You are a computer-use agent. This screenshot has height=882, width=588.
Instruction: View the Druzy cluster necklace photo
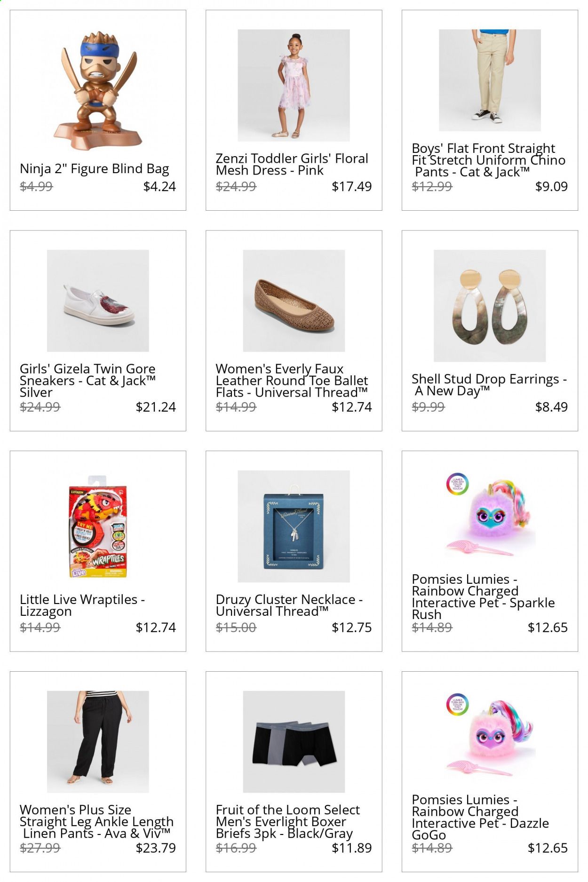click(294, 526)
